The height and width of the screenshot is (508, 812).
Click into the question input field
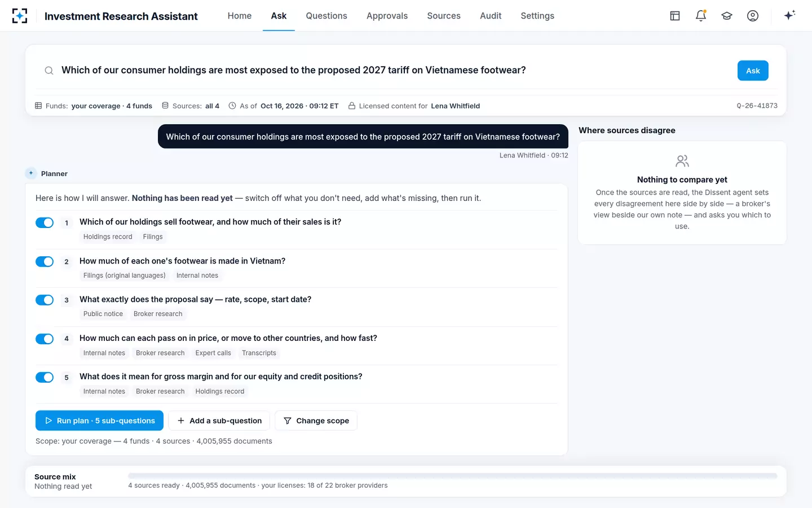(x=395, y=71)
